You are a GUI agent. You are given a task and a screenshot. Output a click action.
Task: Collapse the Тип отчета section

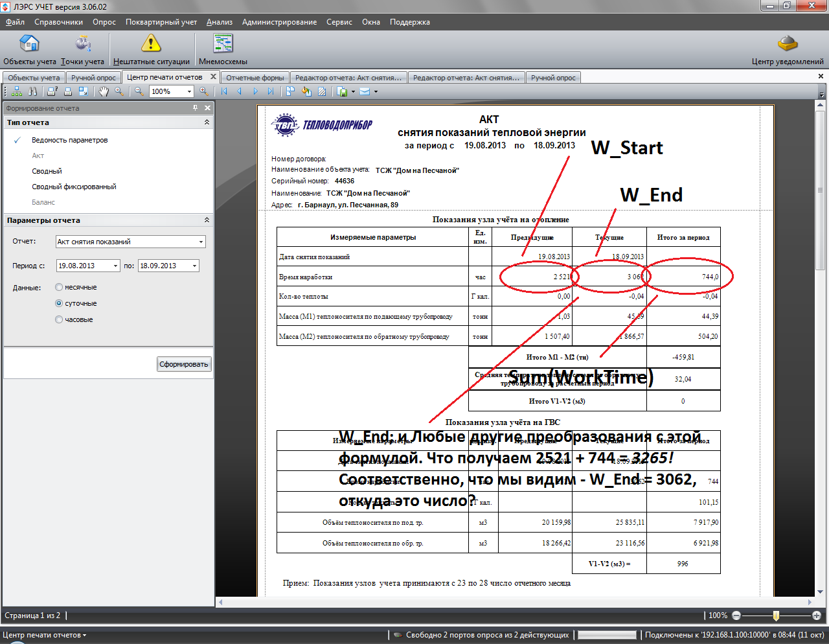[x=207, y=122]
